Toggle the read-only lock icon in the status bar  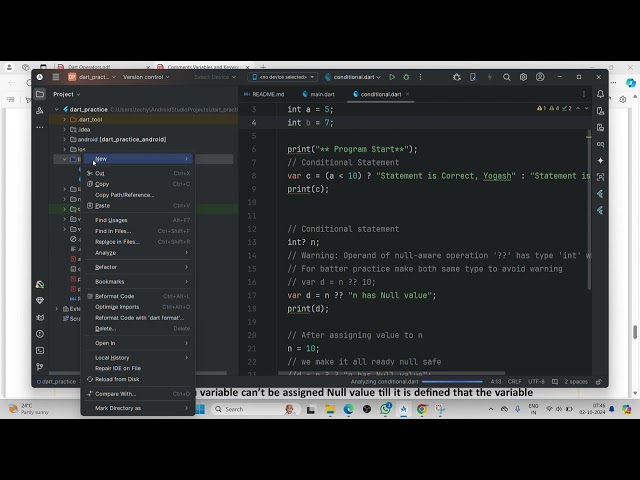(599, 382)
